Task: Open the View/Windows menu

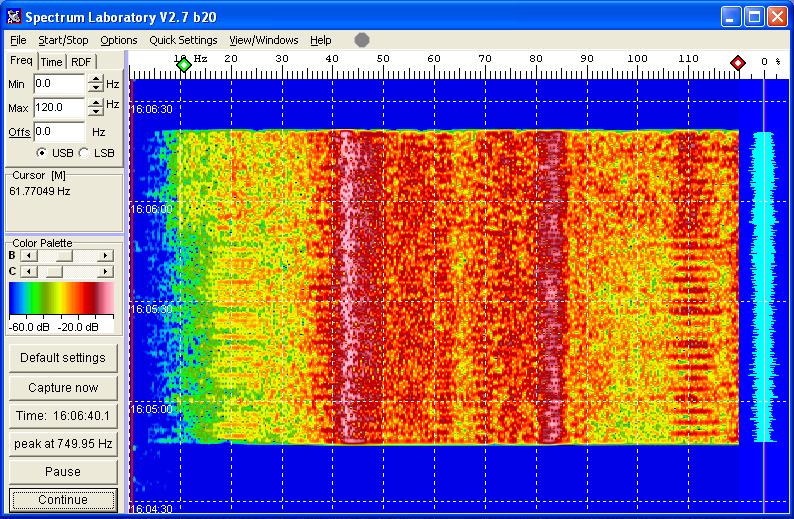Action: pyautogui.click(x=263, y=40)
